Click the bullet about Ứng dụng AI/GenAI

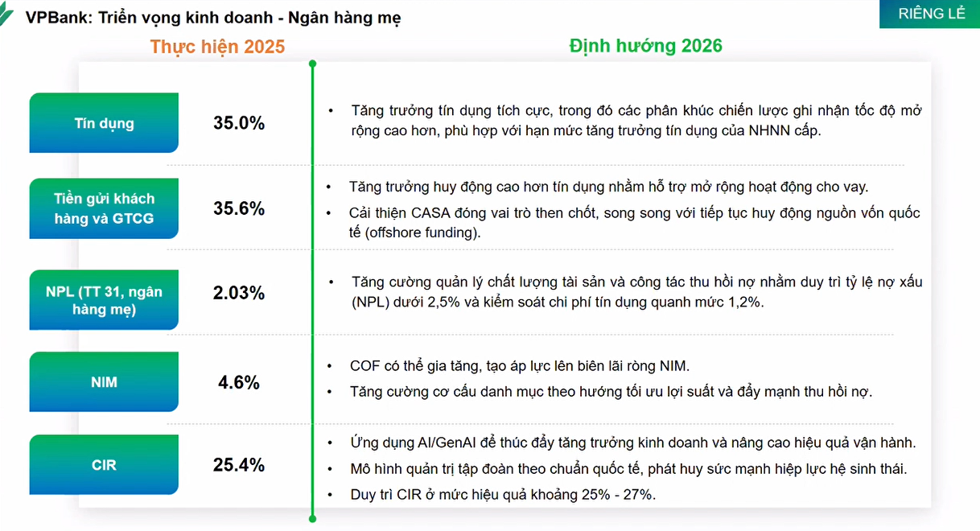(x=632, y=442)
